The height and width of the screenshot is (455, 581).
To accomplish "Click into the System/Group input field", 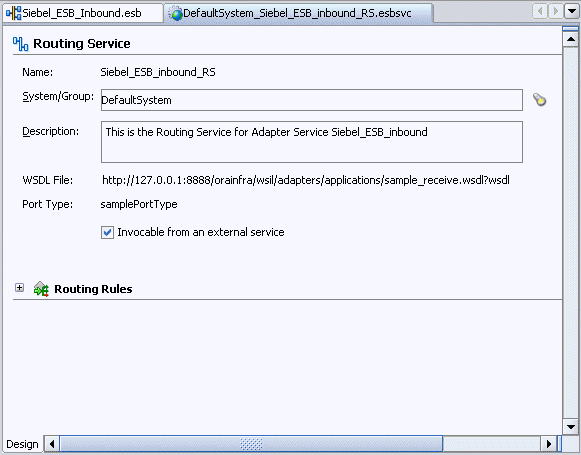I will tap(312, 100).
